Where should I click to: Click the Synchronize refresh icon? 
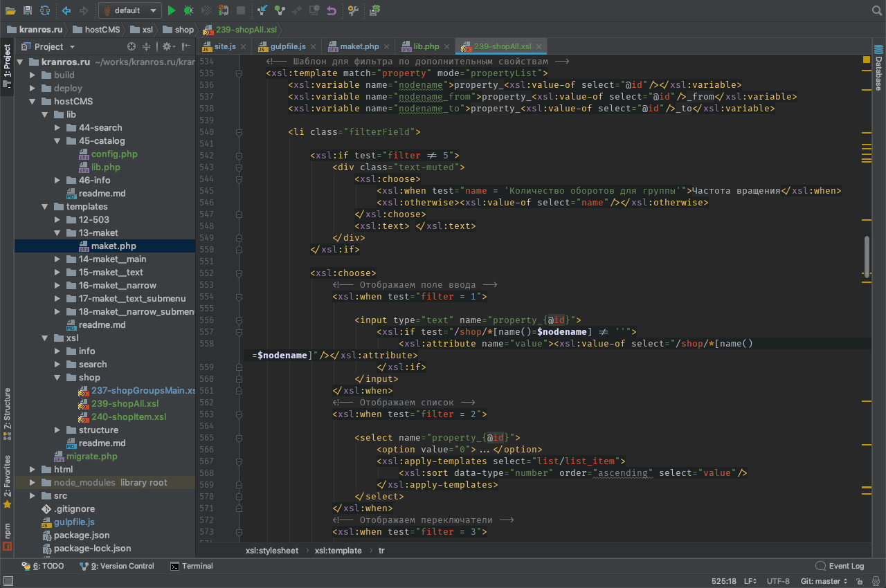coord(45,10)
